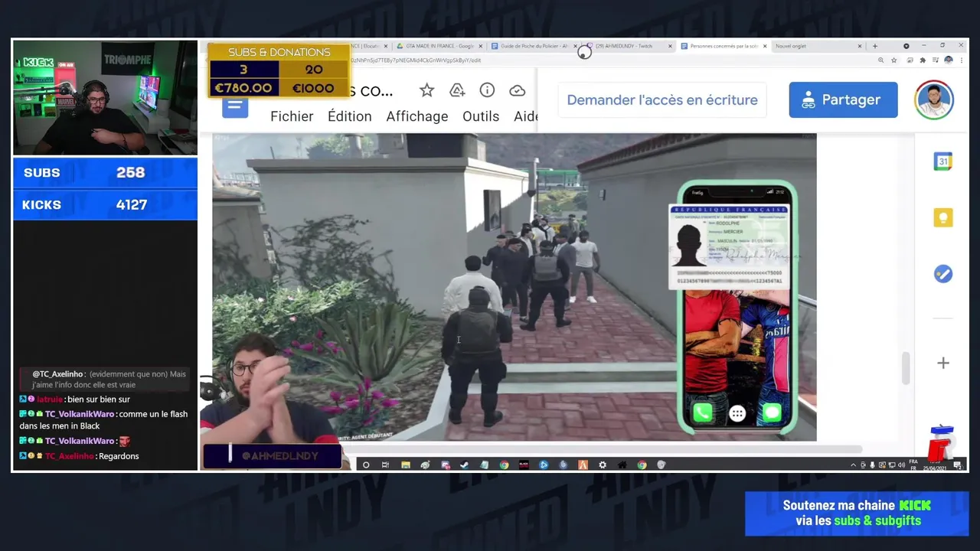Click the Partager button
Viewport: 980px width, 551px height.
843,100
